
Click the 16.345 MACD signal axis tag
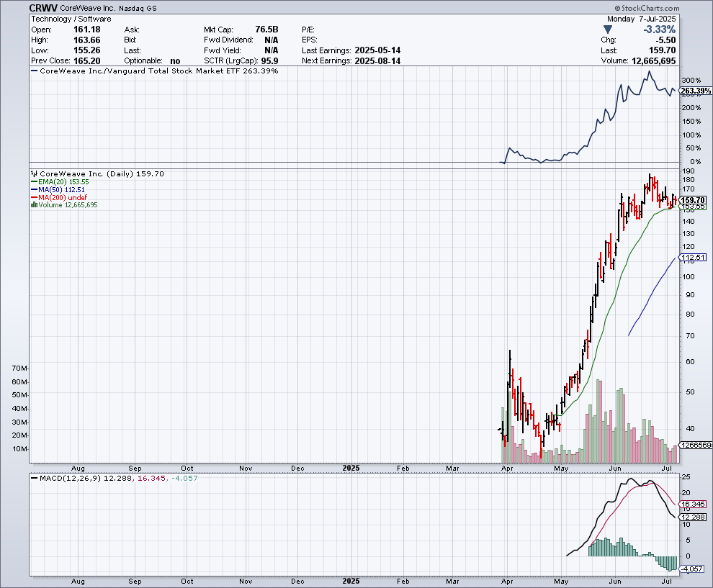coord(693,505)
